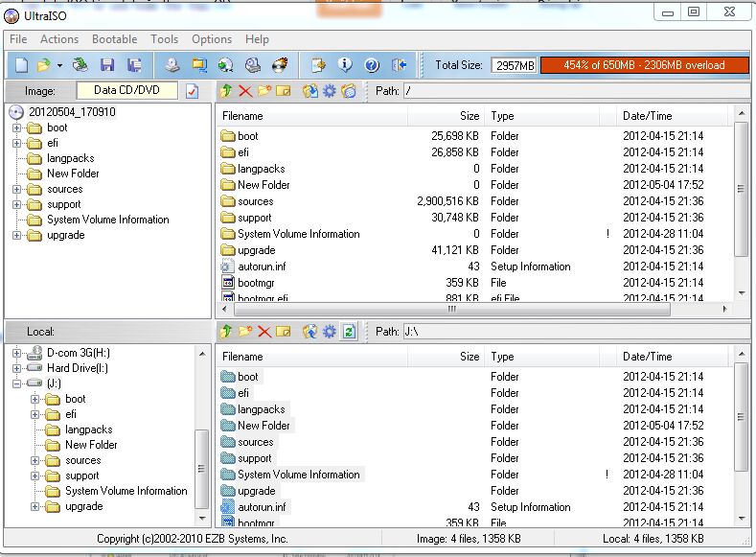Click the gear Properties icon in image pane toolbar

pos(330,91)
